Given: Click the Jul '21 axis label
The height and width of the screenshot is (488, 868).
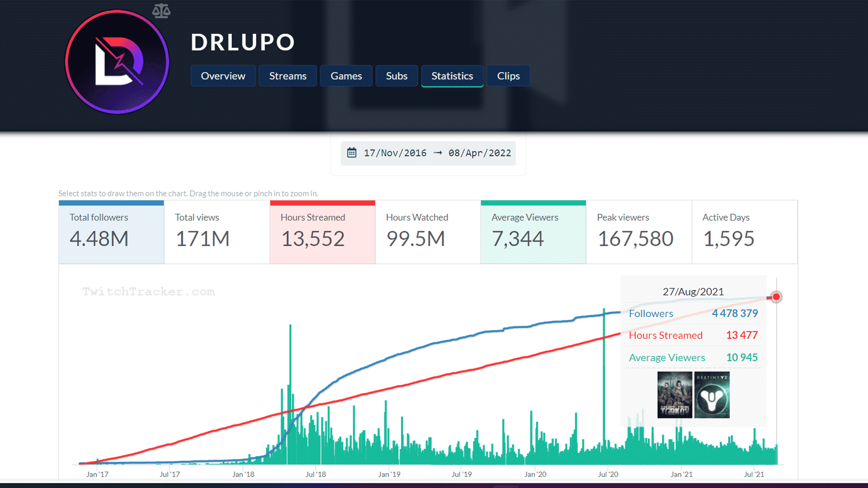Looking at the screenshot, I should click(754, 474).
